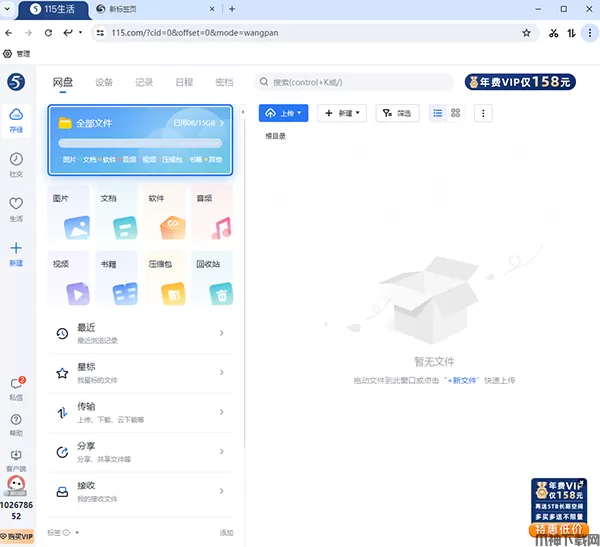600x547 pixels.
Task: Open the 上传 upload dropdown
Action: pyautogui.click(x=283, y=113)
